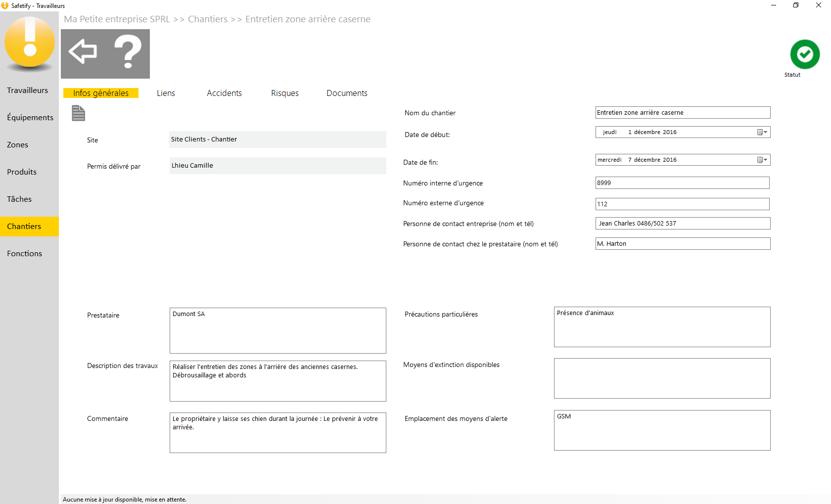Click the Emplacement des moyens d'alerte box

pyautogui.click(x=662, y=430)
